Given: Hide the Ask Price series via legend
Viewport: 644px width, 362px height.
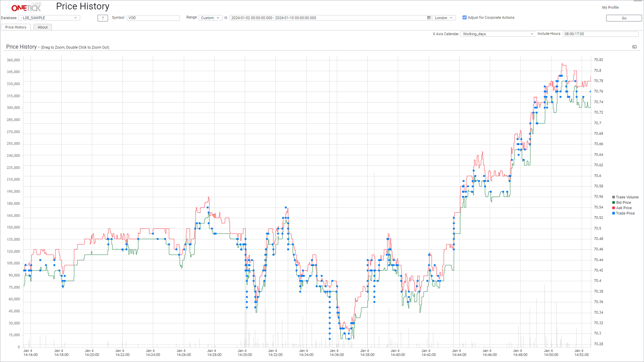Looking at the screenshot, I should click(613, 208).
